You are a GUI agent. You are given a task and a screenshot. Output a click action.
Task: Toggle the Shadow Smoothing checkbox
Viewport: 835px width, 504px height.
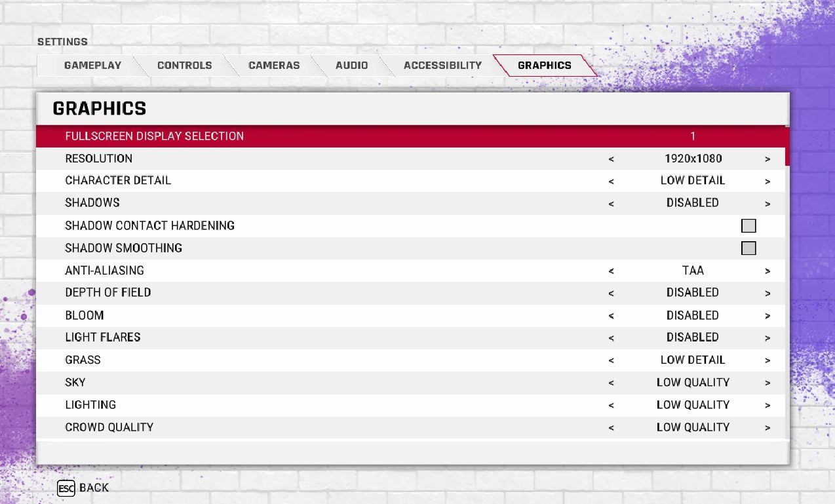point(748,248)
